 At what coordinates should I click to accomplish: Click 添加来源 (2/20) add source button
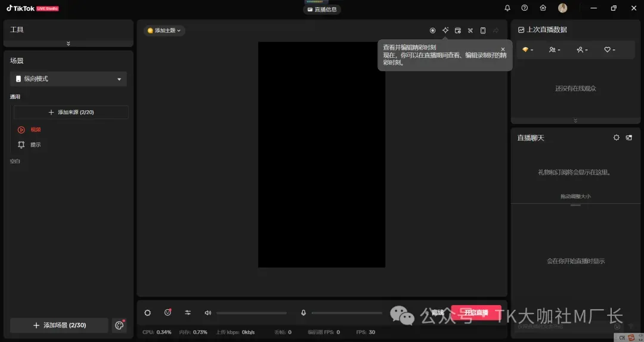71,112
